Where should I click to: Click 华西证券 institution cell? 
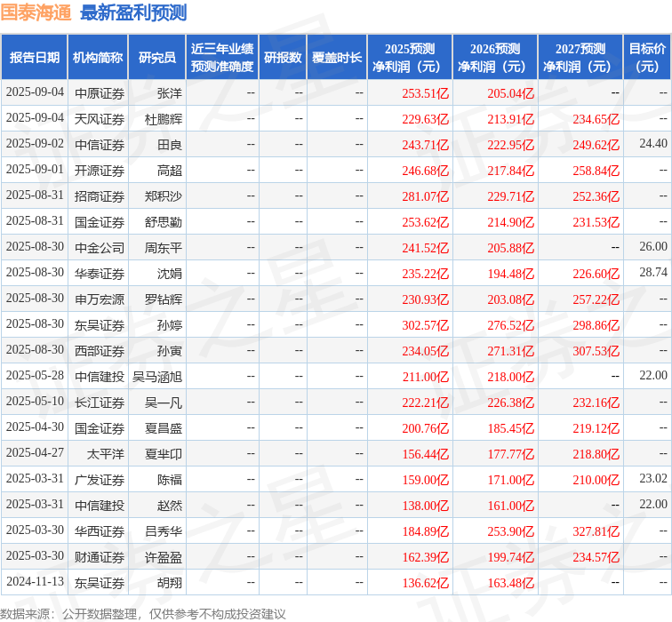100,531
